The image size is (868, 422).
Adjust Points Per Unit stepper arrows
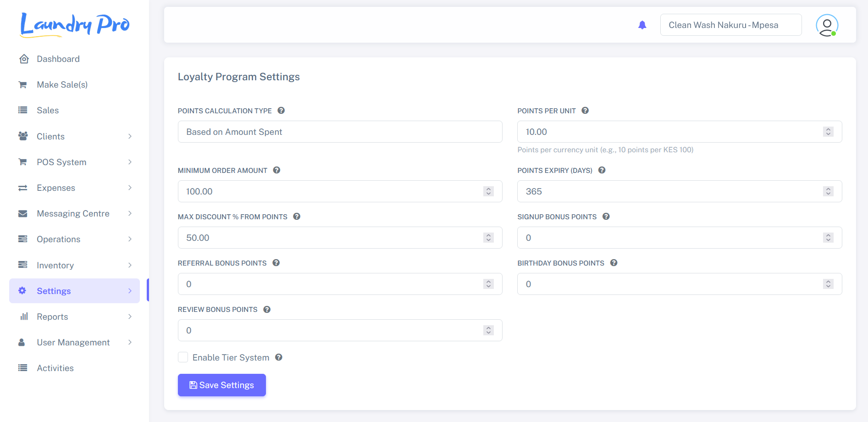click(x=828, y=132)
